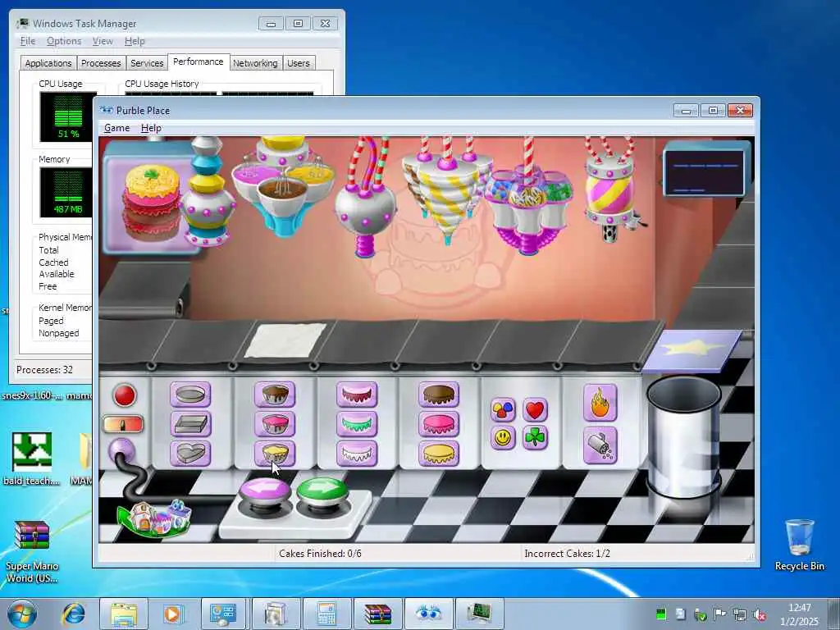Open Task Manager View menu
840x630 pixels.
pyautogui.click(x=103, y=41)
